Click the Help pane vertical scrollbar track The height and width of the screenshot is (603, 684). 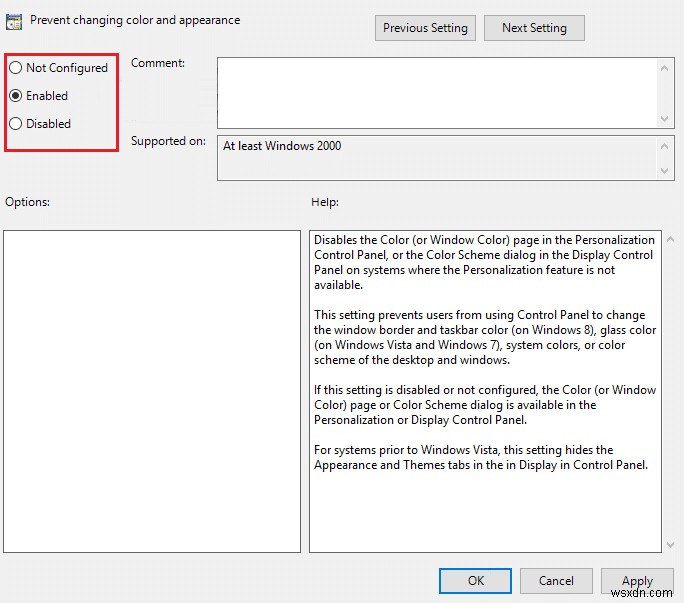[670, 400]
